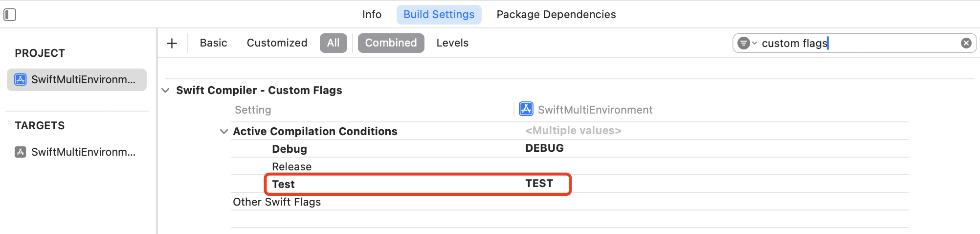Toggle the sidebar panel icon
The image size is (980, 234).
click(10, 15)
